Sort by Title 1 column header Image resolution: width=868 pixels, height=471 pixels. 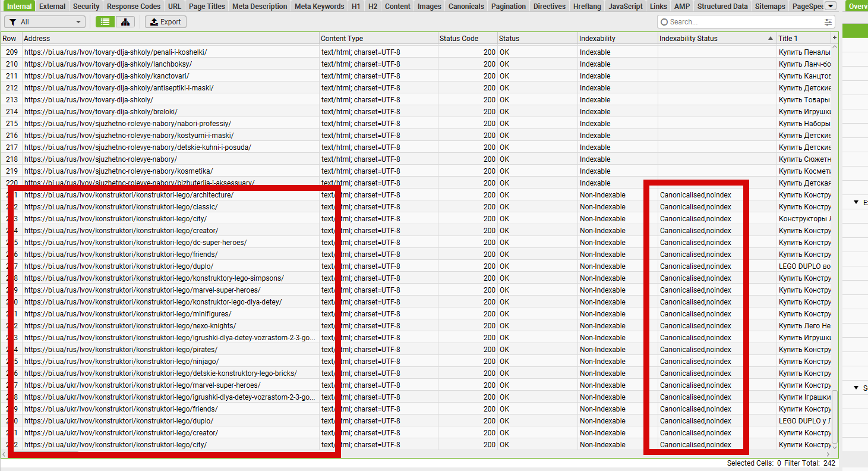pos(803,38)
